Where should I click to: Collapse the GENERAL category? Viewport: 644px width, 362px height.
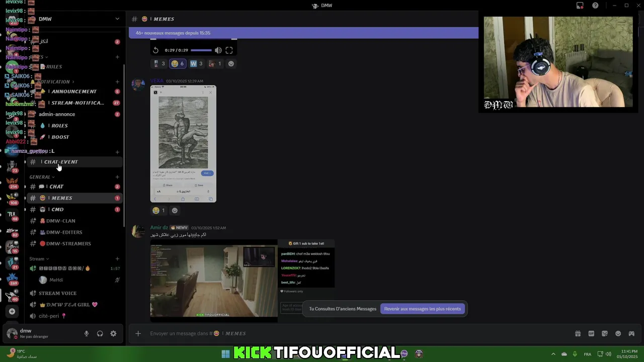[42, 177]
